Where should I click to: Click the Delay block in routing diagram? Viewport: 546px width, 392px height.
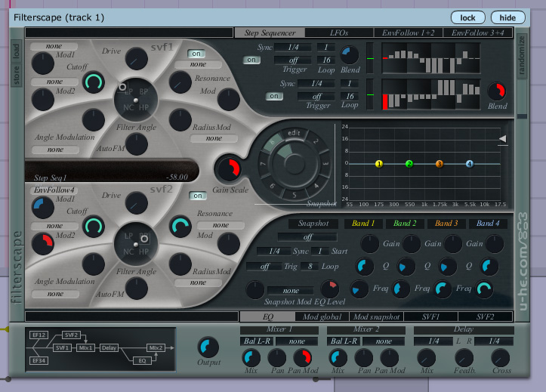[x=109, y=347]
